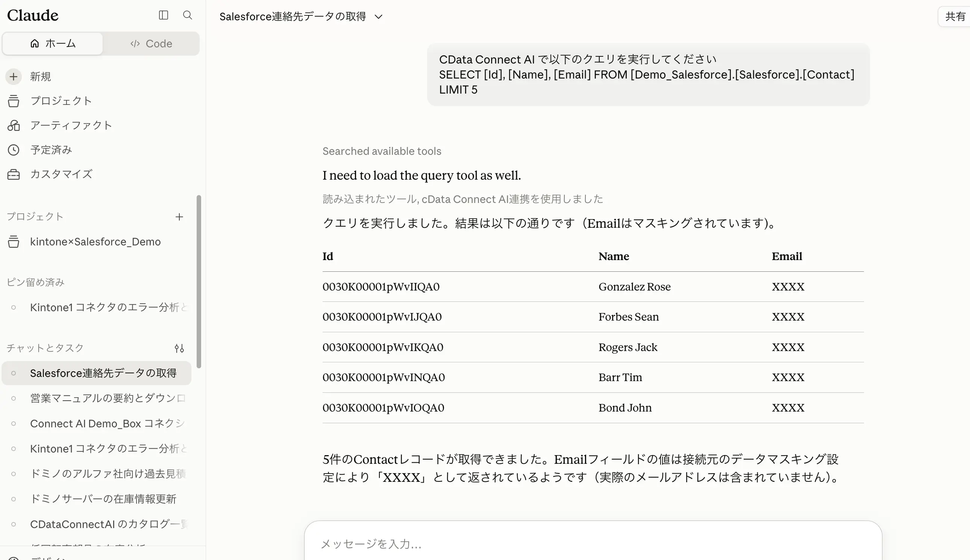This screenshot has height=560, width=970.
Task: Select Salesforce連絡先データの取得 chat
Action: tap(96, 373)
